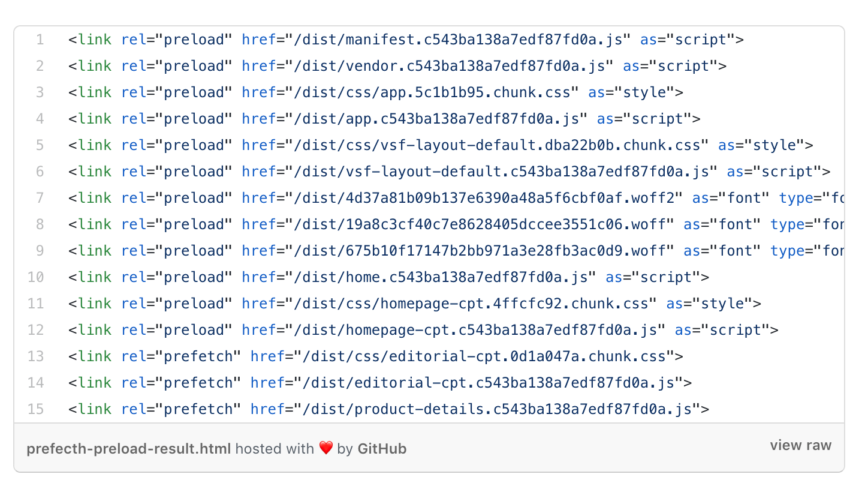Image resolution: width=868 pixels, height=498 pixels.
Task: Select line number 10
Action: (36, 278)
